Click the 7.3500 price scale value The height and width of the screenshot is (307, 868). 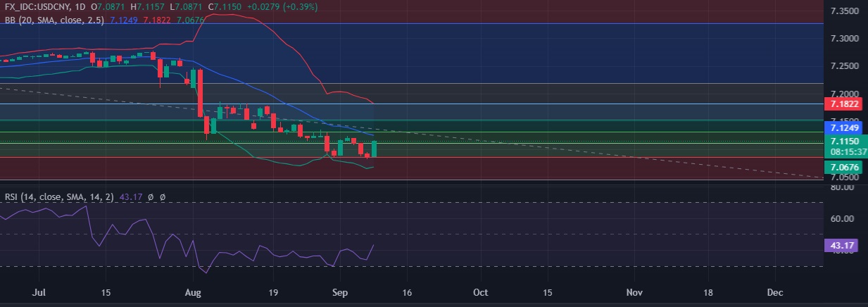[845, 12]
